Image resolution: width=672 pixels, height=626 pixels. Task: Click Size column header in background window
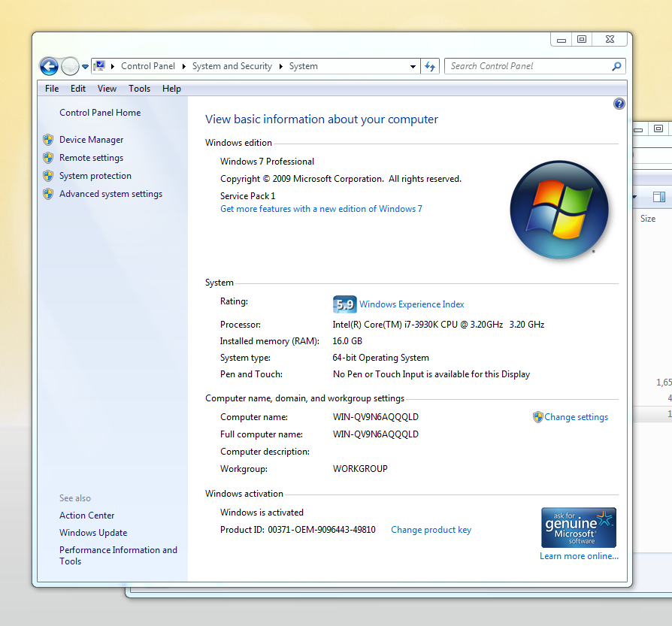pos(648,219)
